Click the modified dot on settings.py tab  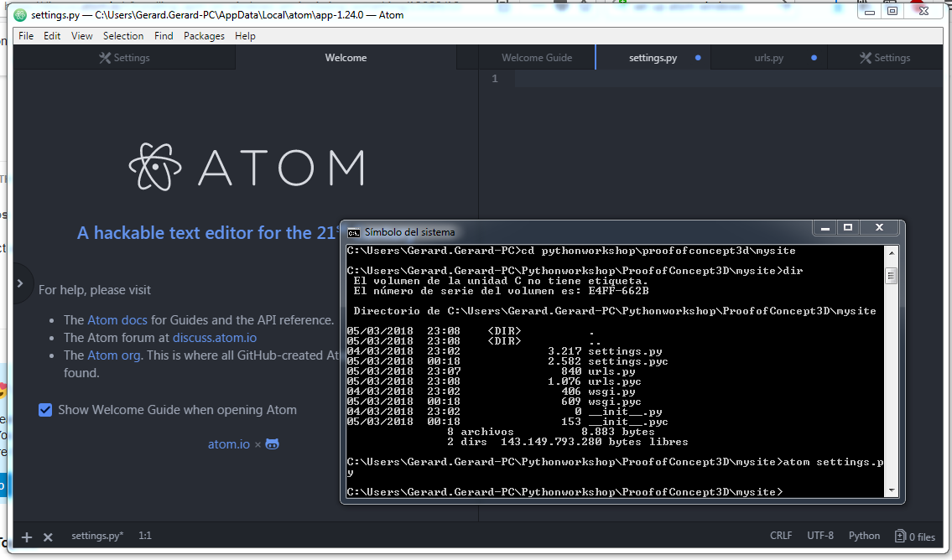pyautogui.click(x=698, y=58)
